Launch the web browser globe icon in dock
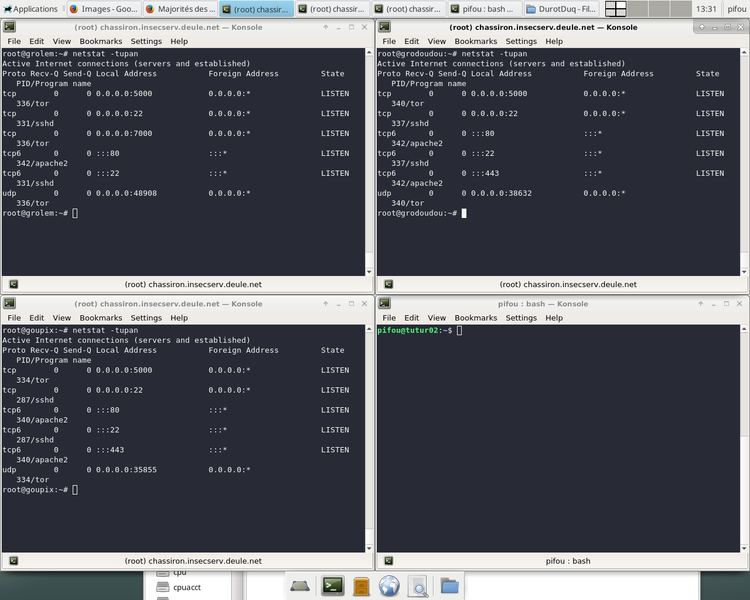750x600 pixels. 390,586
